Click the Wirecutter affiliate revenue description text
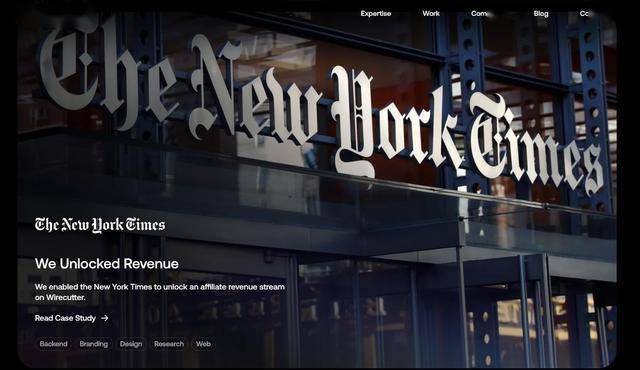Viewport: 640px width, 370px height. click(x=160, y=292)
